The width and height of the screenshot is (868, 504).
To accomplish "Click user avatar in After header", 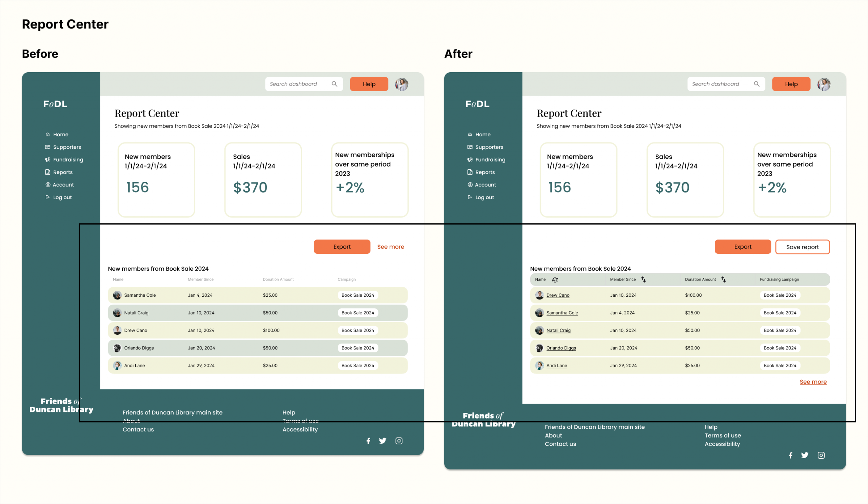I will (x=824, y=84).
